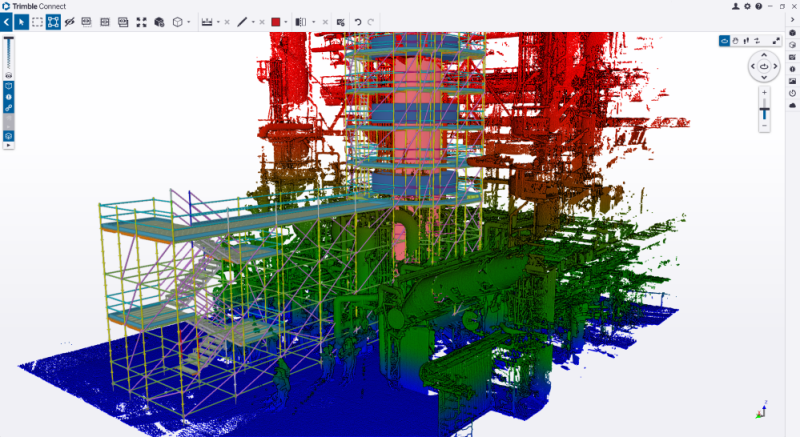The width and height of the screenshot is (800, 437).
Task: Select the pan hand navigation mode
Action: (735, 41)
